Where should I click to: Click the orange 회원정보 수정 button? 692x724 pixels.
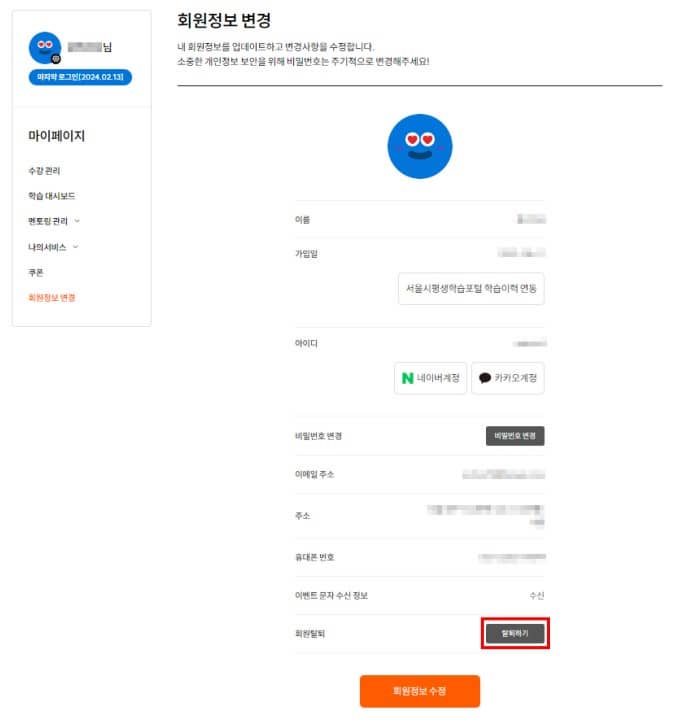click(420, 691)
